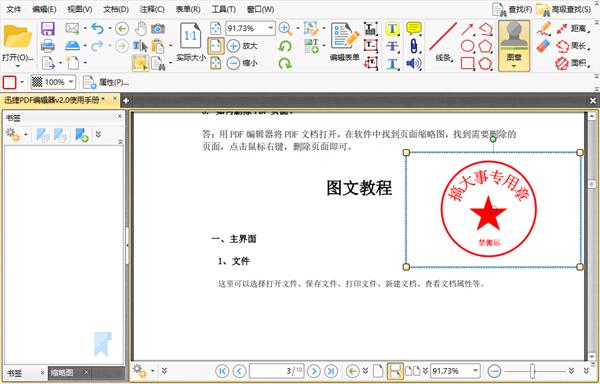Select the Highlight text tool
This screenshot has width=600, height=384.
(x=392, y=29)
